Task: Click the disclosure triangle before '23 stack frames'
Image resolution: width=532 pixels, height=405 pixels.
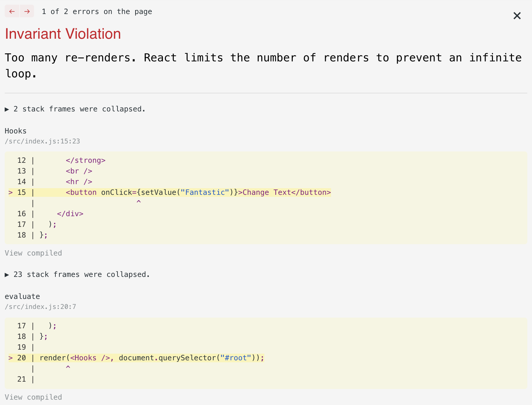Action: tap(7, 275)
